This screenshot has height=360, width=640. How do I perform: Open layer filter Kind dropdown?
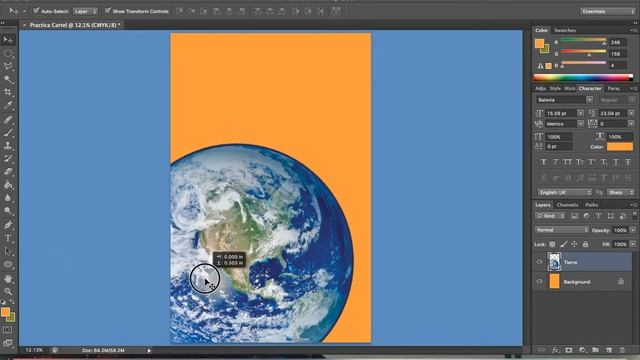(x=550, y=216)
